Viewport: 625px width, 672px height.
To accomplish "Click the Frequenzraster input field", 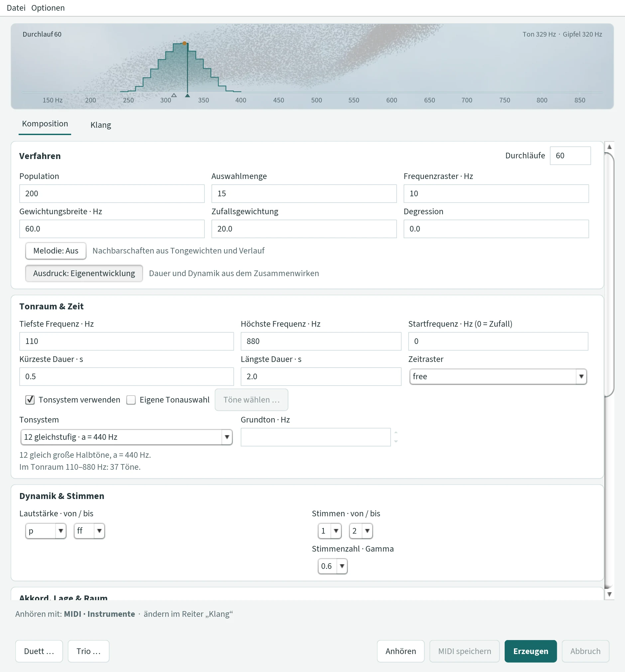I will (x=496, y=194).
